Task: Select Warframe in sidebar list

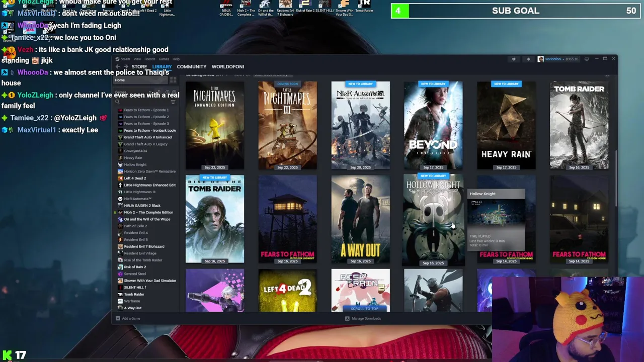Action: [132, 301]
